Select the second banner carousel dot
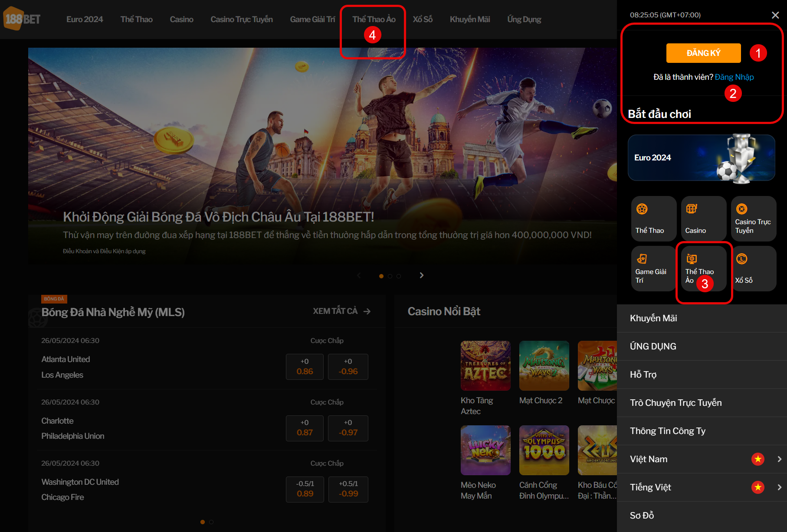 tap(390, 276)
